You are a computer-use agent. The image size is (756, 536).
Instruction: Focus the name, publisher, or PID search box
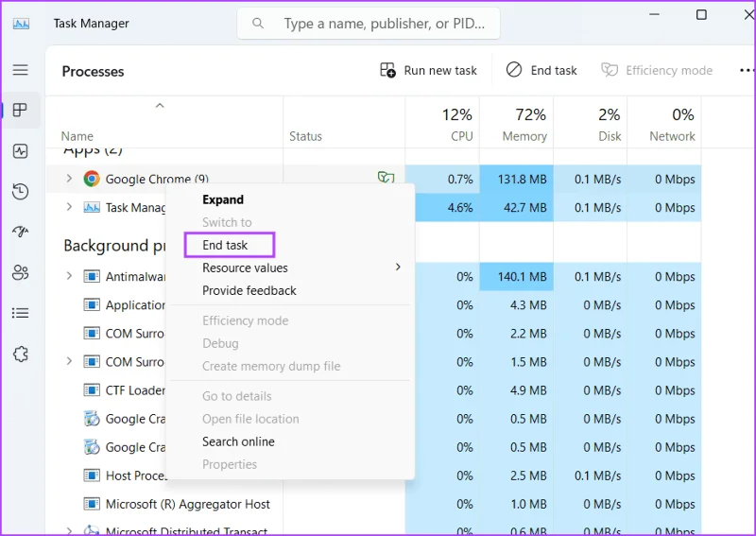(369, 23)
